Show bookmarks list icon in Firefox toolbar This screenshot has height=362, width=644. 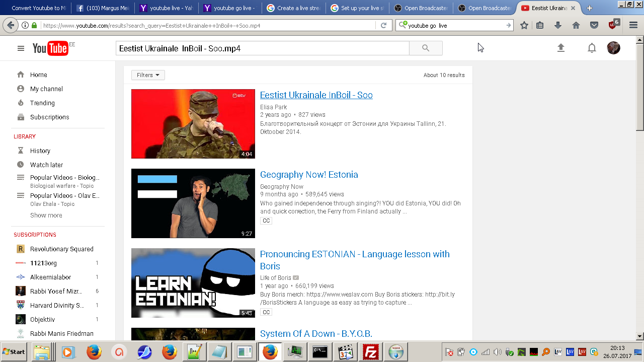540,25
